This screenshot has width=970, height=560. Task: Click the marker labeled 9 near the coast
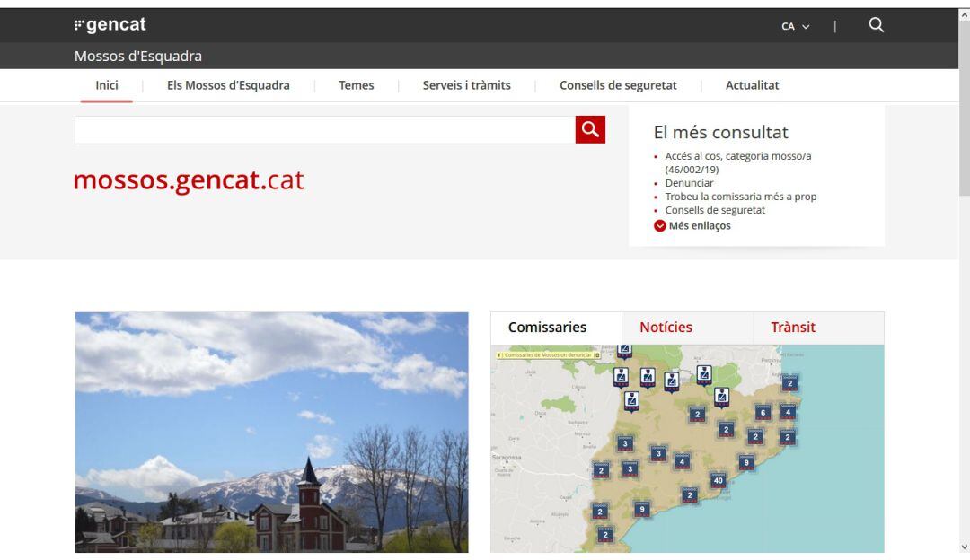tap(746, 462)
